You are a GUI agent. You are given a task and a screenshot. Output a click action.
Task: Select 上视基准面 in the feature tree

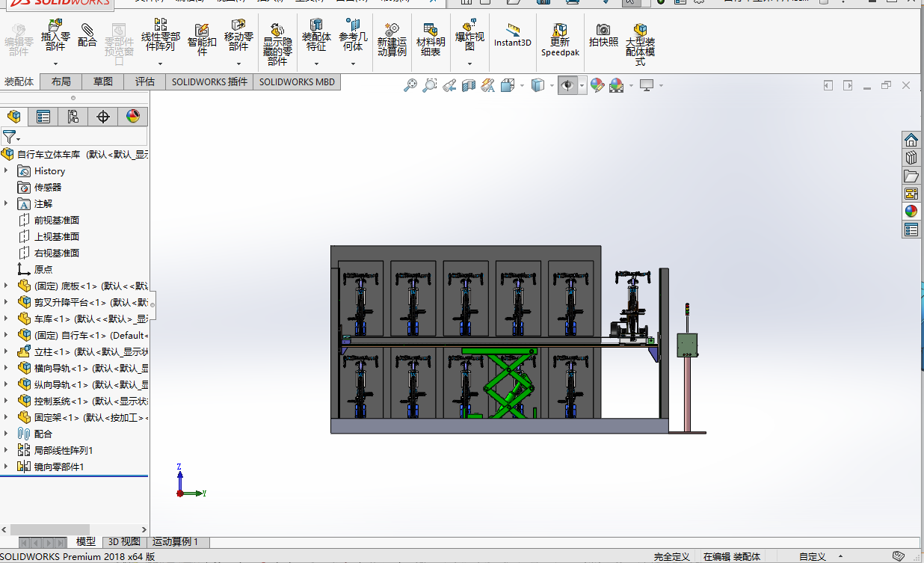(57, 237)
